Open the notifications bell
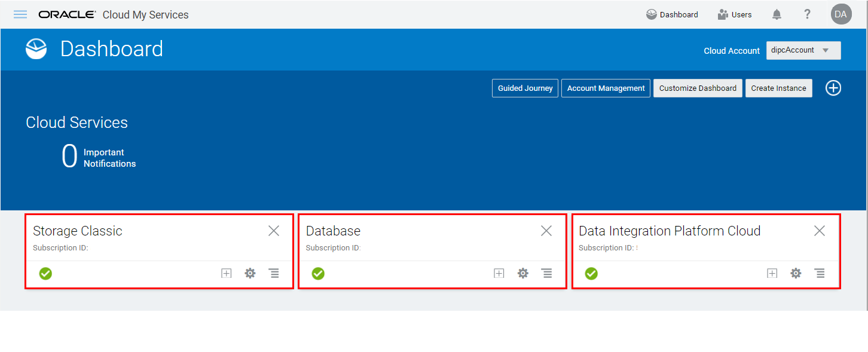The width and height of the screenshot is (868, 352). (x=777, y=14)
